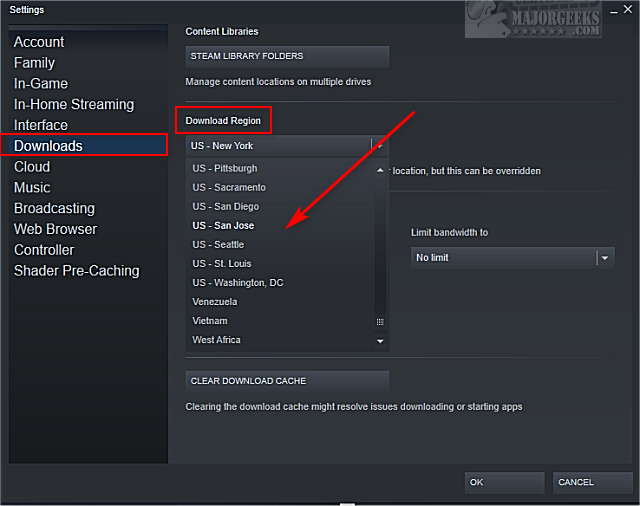Image resolution: width=640 pixels, height=506 pixels.
Task: Choose US - Sacramento from region list
Action: coord(281,188)
